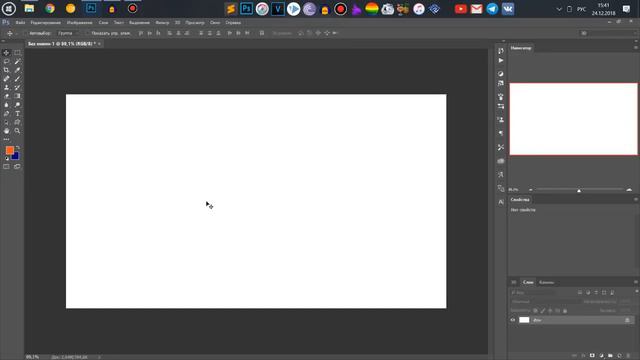This screenshot has width=640, height=360.
Task: Click the Navigator preview thumbnail
Action: pyautogui.click(x=573, y=119)
